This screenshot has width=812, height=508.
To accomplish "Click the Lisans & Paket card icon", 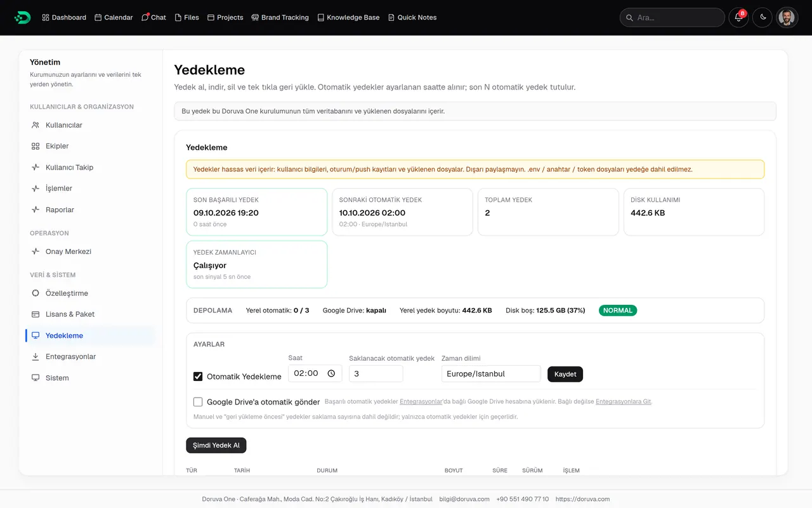I will coord(36,314).
